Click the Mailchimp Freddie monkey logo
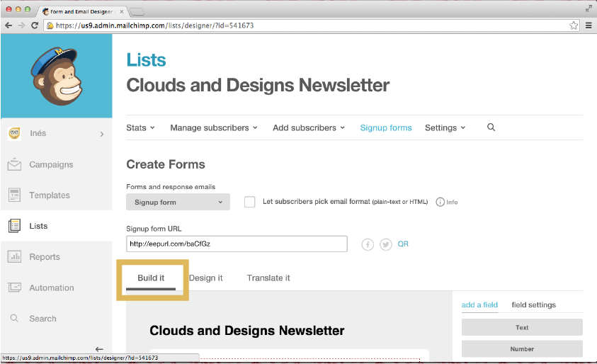The height and width of the screenshot is (364, 597). coord(57,76)
